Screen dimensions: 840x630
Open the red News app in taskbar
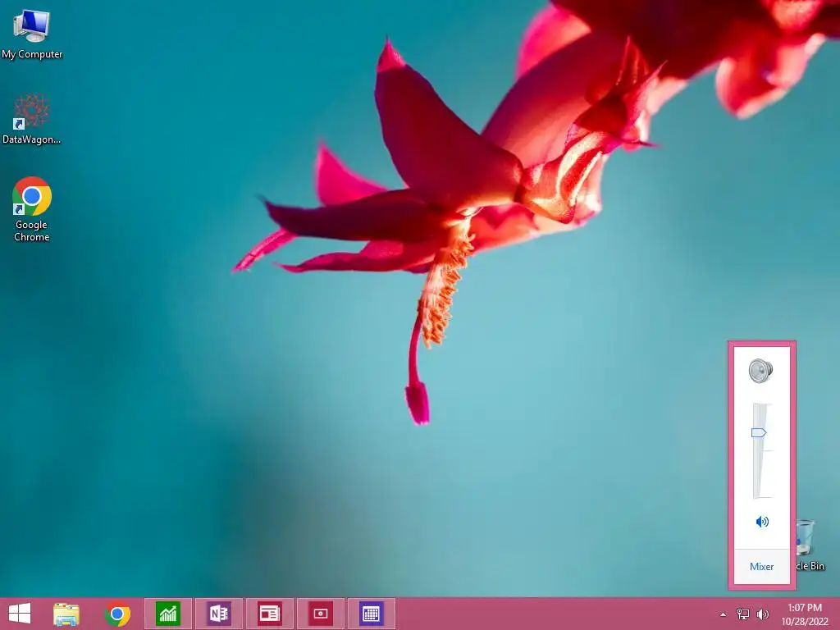(x=269, y=614)
